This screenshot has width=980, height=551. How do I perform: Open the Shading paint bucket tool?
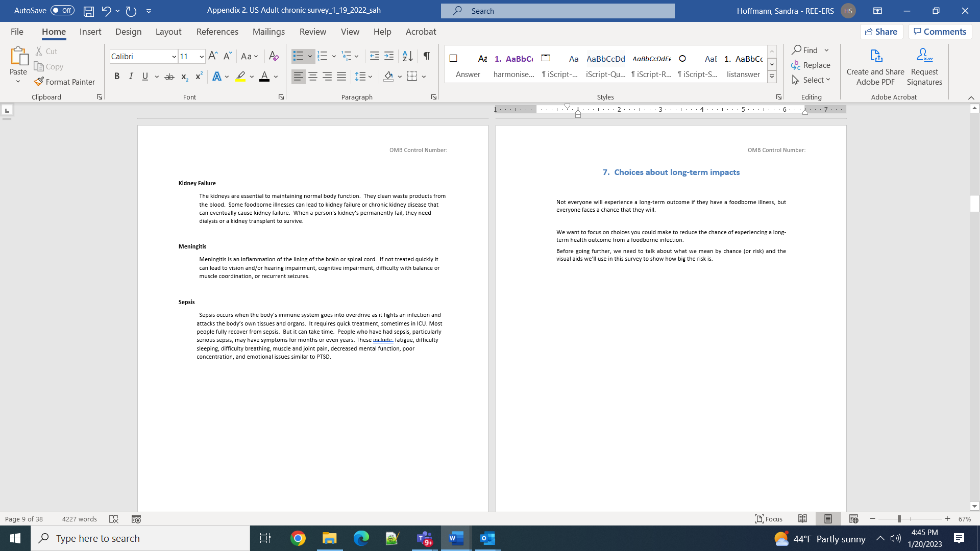[388, 77]
